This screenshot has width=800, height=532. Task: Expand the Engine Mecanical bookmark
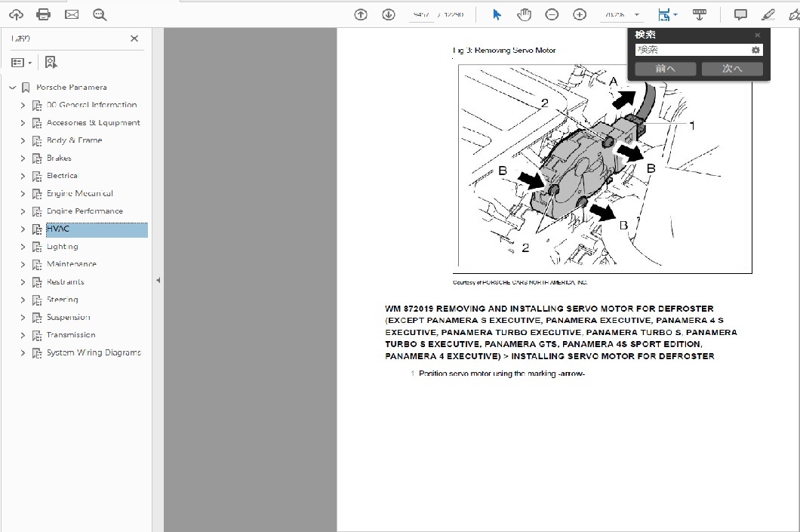point(23,194)
